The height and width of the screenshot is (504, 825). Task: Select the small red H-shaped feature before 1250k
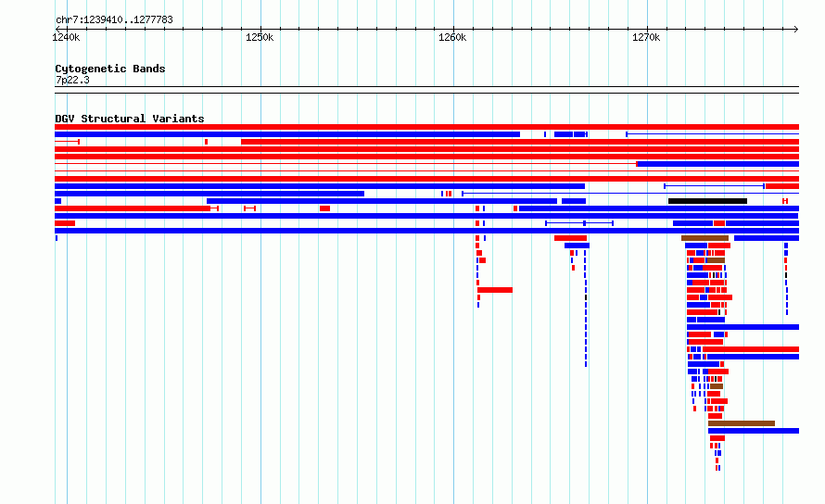click(x=250, y=208)
